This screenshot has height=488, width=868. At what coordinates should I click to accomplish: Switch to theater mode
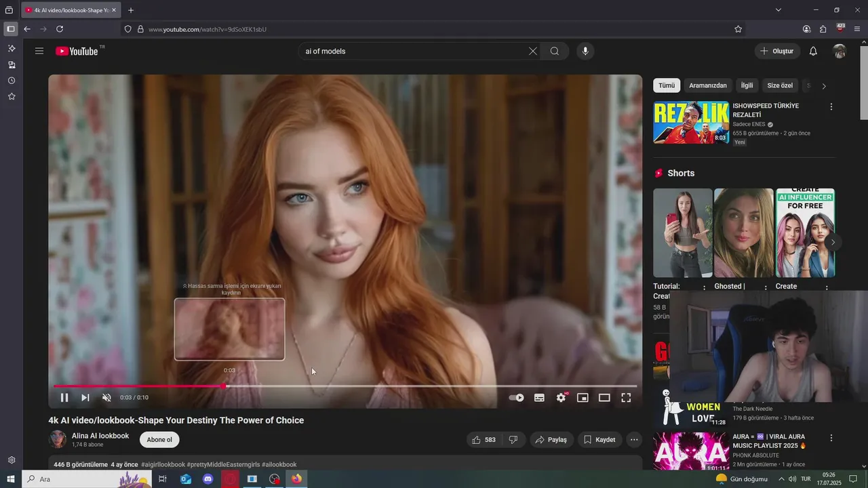(x=604, y=398)
